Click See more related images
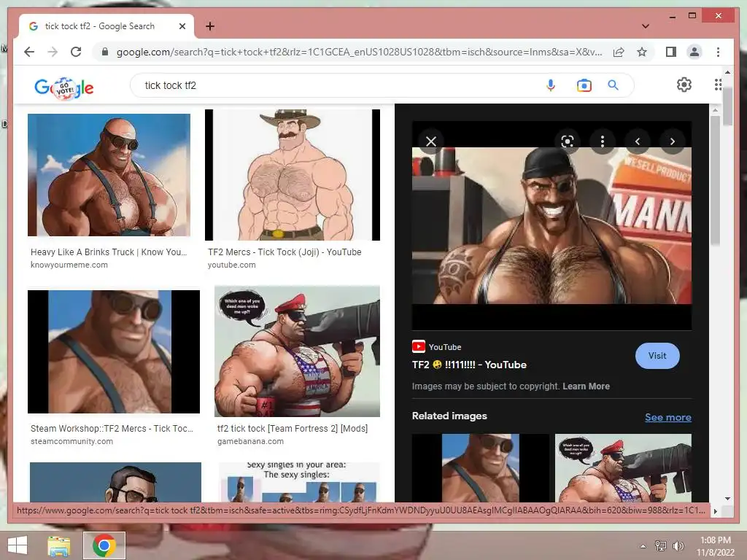 pyautogui.click(x=668, y=417)
